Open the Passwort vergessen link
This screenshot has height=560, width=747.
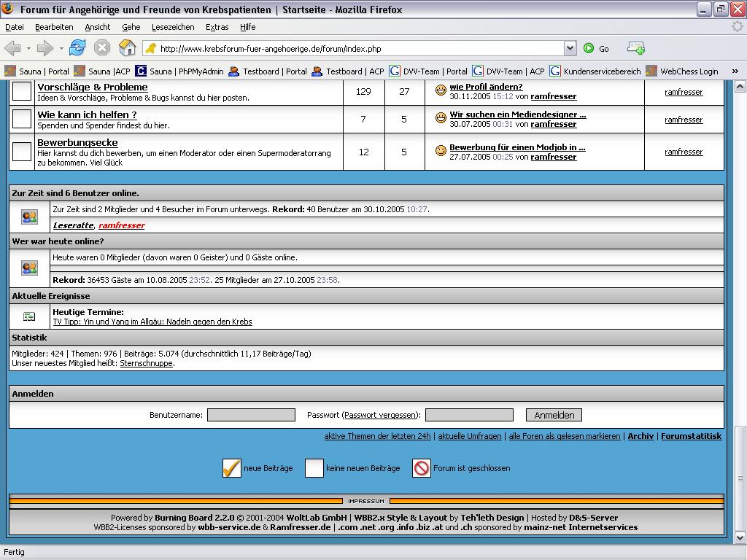[381, 415]
